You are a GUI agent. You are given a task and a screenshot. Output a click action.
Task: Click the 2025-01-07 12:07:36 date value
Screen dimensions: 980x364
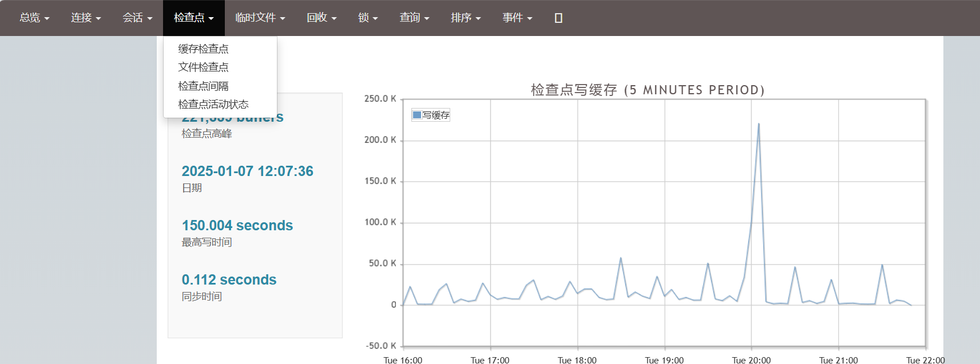pos(247,171)
